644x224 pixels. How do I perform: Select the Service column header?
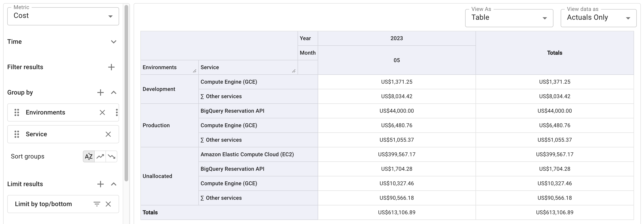coord(248,67)
